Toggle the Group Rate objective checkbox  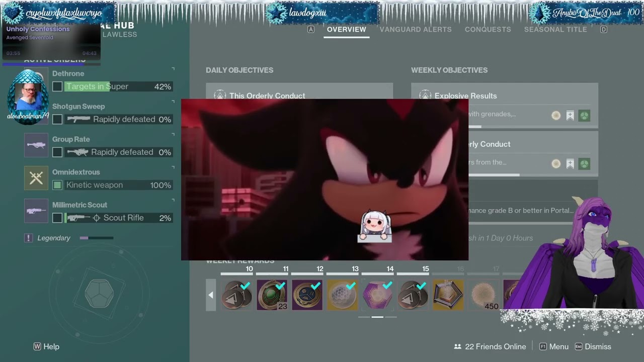click(57, 152)
